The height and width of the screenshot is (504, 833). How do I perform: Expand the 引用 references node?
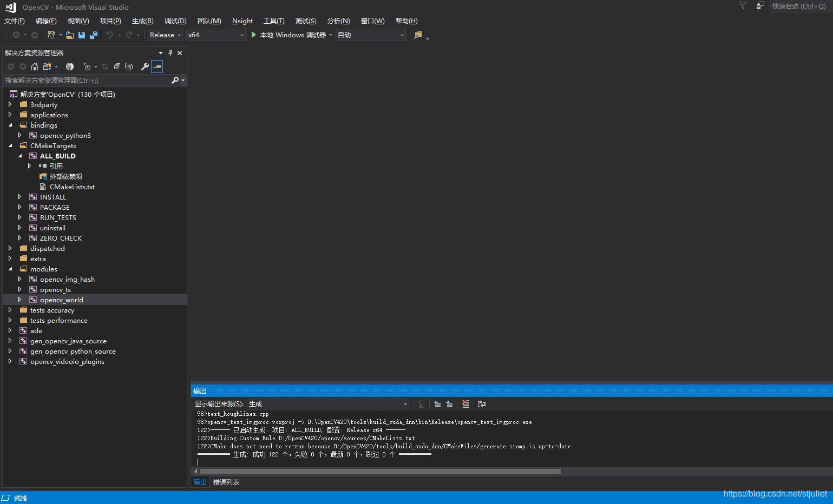pyautogui.click(x=29, y=166)
